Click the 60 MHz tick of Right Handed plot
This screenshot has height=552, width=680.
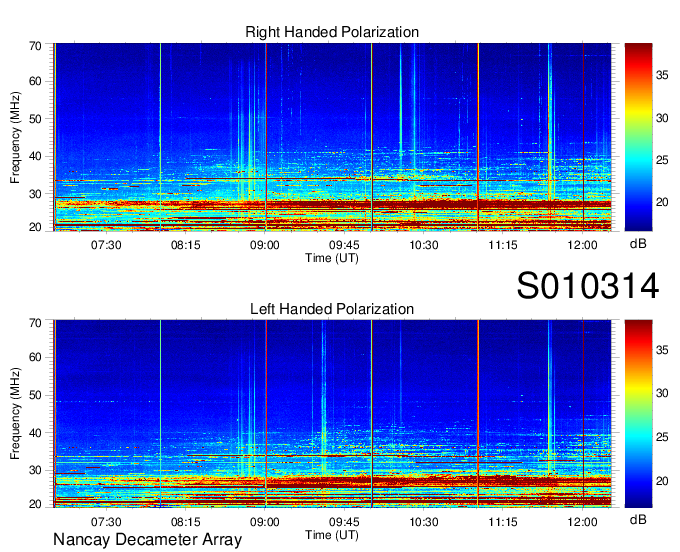pos(35,81)
